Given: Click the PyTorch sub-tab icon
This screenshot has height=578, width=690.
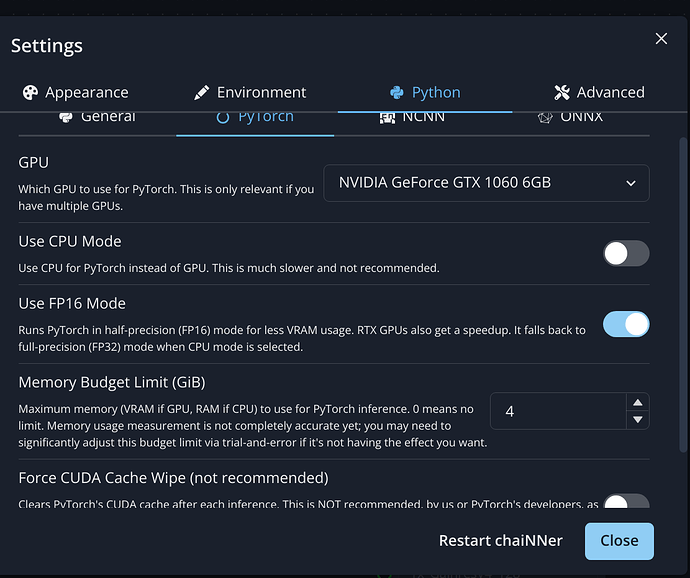Looking at the screenshot, I should point(222,117).
